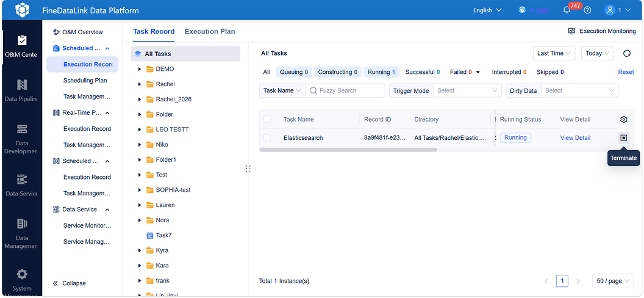Click the Execution Monitoring chart icon
Screen dimensions: 644x298
[571, 31]
